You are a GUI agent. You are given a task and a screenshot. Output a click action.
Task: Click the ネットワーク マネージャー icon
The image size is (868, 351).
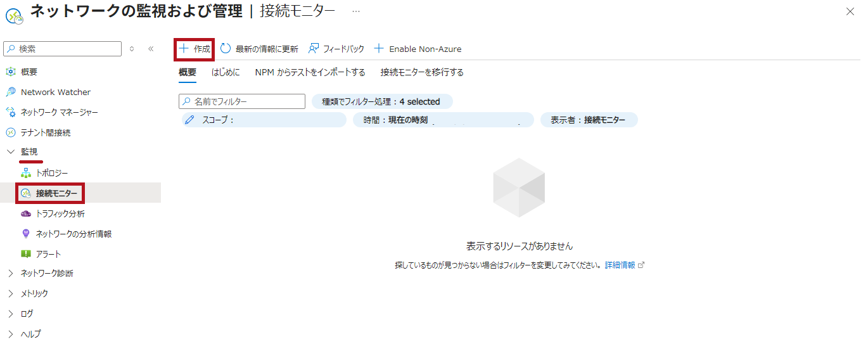pos(10,112)
